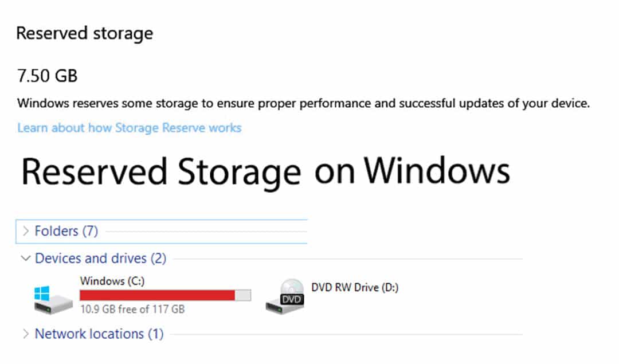Expand the Folders (7) chevron

[x=26, y=231]
